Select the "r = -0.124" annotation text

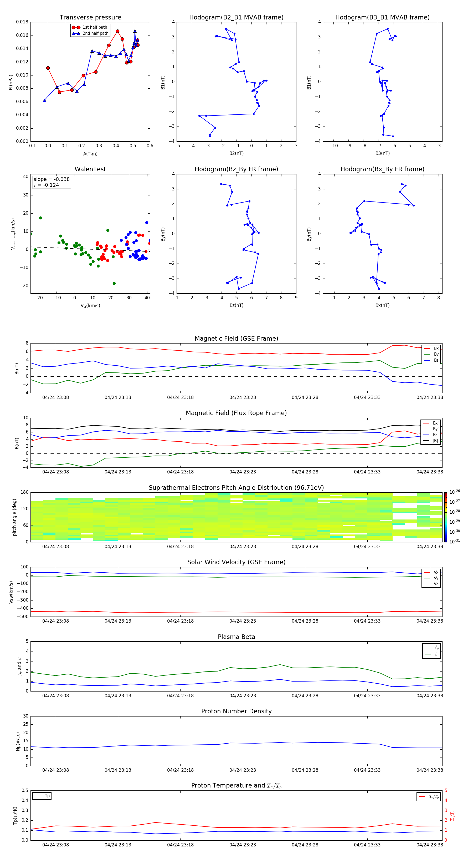click(47, 185)
